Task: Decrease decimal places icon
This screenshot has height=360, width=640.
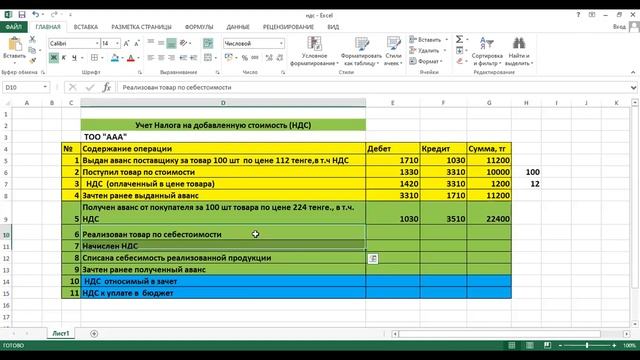Action: [x=280, y=58]
